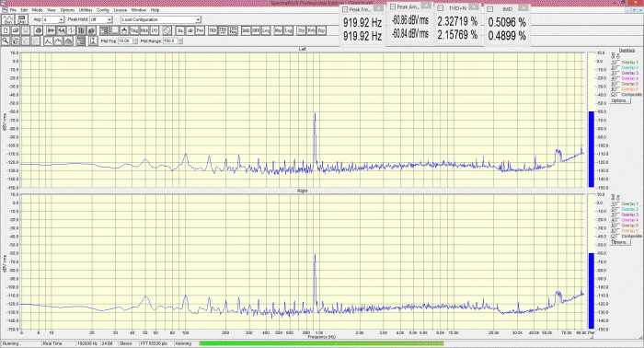Click the TAG toolbar button
Image resolution: width=644 pixels, height=348 pixels.
pos(134,30)
